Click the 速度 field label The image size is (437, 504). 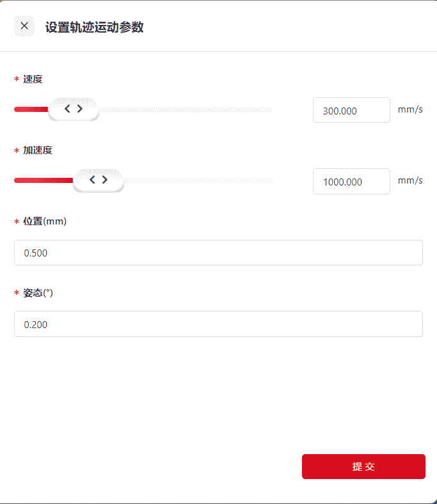[x=33, y=79]
